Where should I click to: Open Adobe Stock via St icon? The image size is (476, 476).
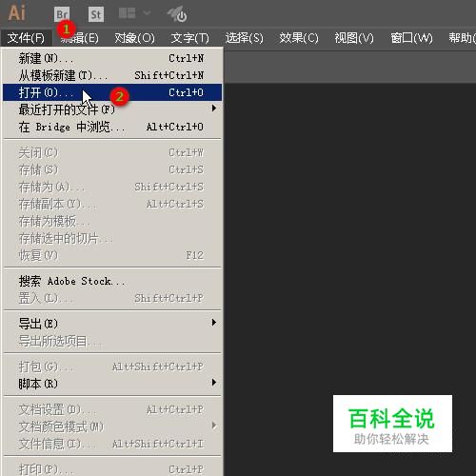(x=96, y=14)
